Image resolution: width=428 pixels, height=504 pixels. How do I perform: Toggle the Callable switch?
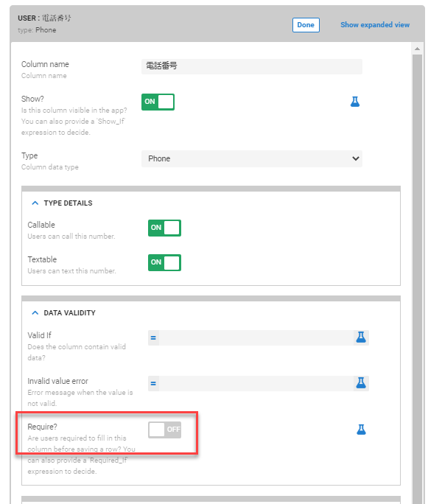[x=164, y=228]
